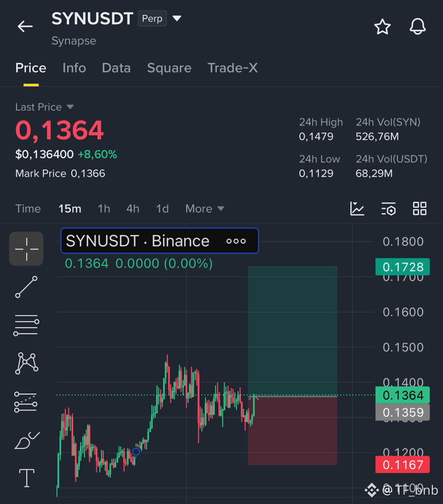The width and height of the screenshot is (443, 504).
Task: Select the XABCD pattern tool
Action: pyautogui.click(x=27, y=363)
